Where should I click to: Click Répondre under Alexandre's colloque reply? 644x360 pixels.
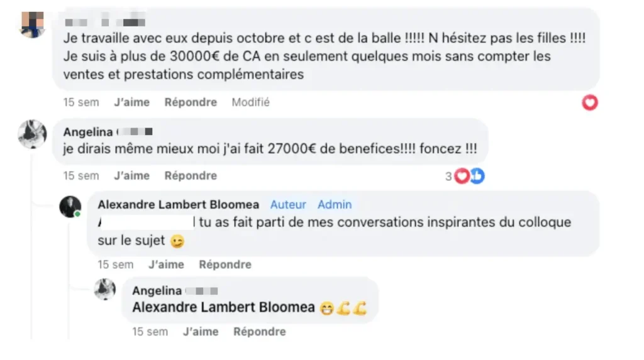225,265
